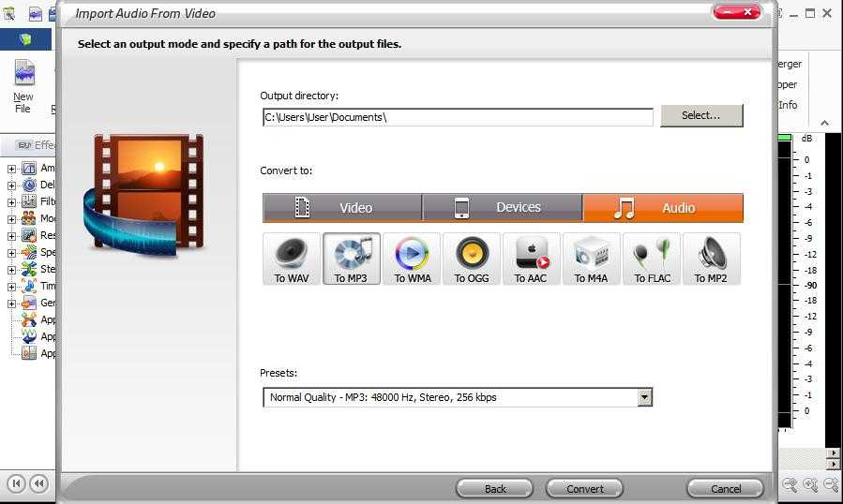The width and height of the screenshot is (843, 504).
Task: Click the magnifier icon in the title bar
Action: pyautogui.click(x=8, y=14)
